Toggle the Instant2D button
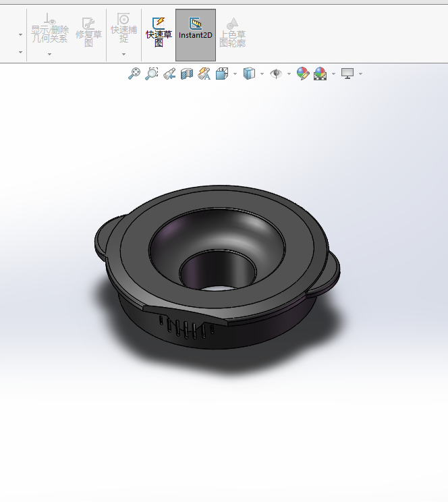 click(196, 35)
